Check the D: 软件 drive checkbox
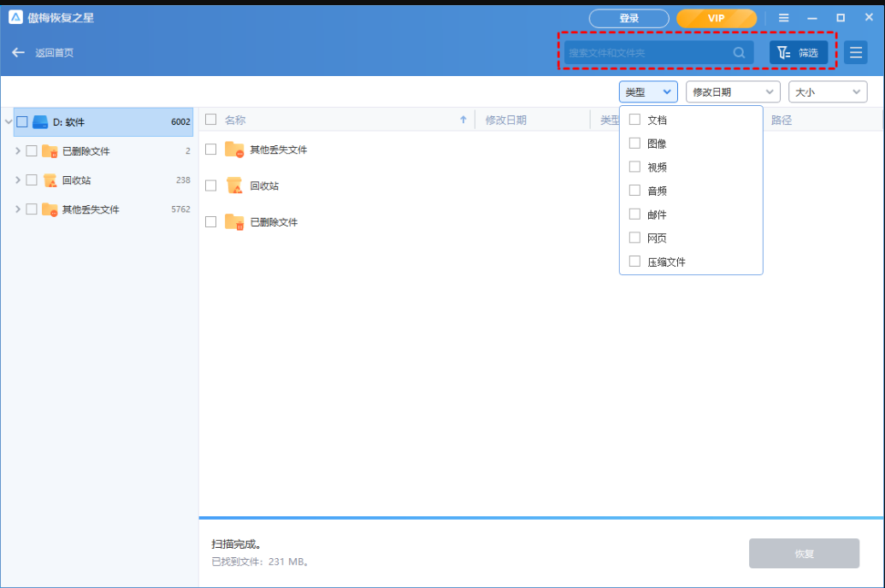Screen dimensions: 885x588 pos(22,122)
